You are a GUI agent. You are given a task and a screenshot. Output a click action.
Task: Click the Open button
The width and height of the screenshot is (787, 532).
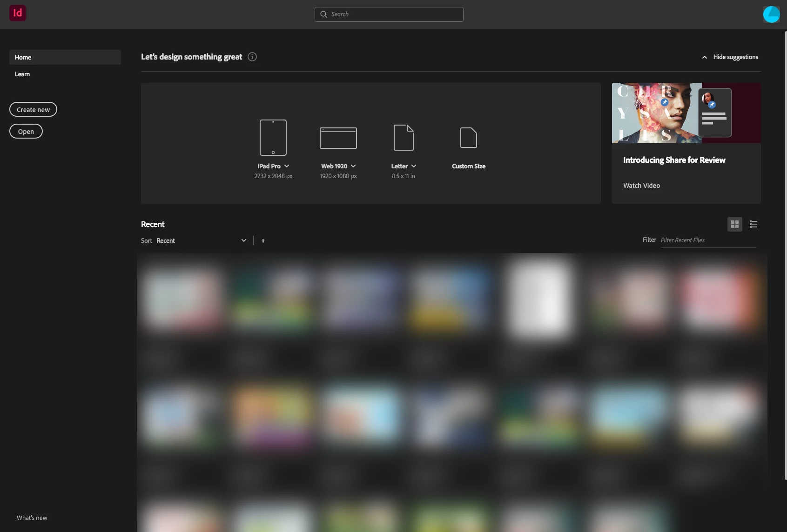pos(26,131)
